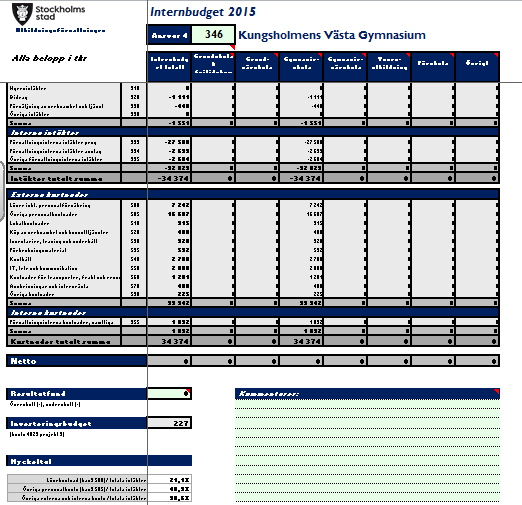The height and width of the screenshot is (505, 522).
Task: Click 34 374 in the Internbudget totalt column
Action: [175, 341]
